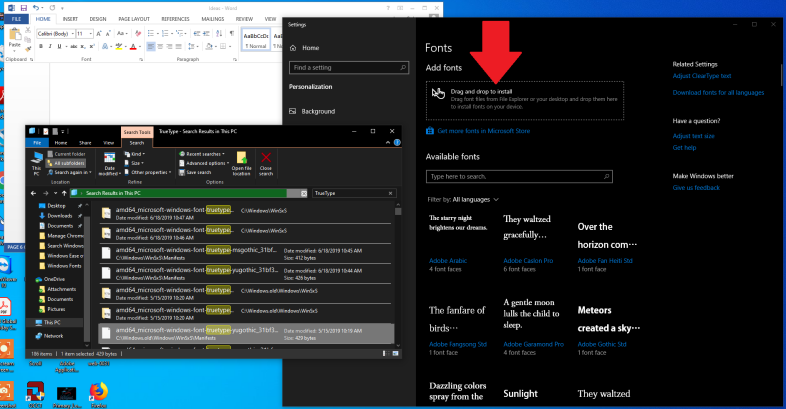The image size is (786, 409).
Task: Click the available fonts search field
Action: [519, 176]
